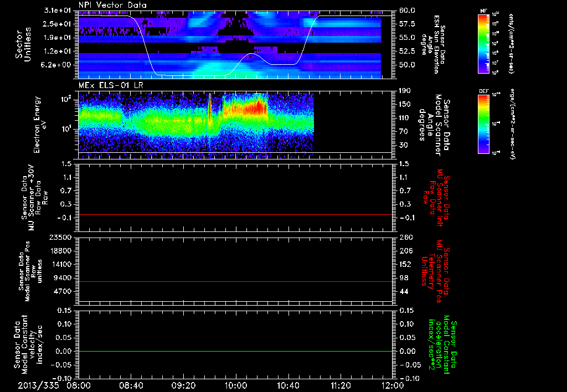Screen dimensions: 567x392
Task: Click the green line in velocity panel
Action: click(x=235, y=351)
